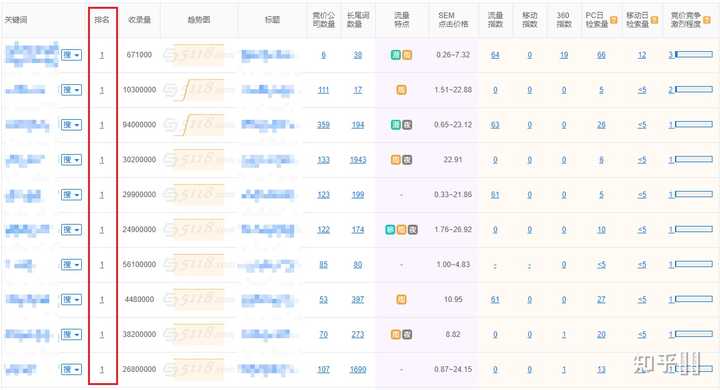Viewport: 720px width, 390px height.
Task: Click help icon beside 竞价竞争激烈程度 header
Action: click(707, 20)
